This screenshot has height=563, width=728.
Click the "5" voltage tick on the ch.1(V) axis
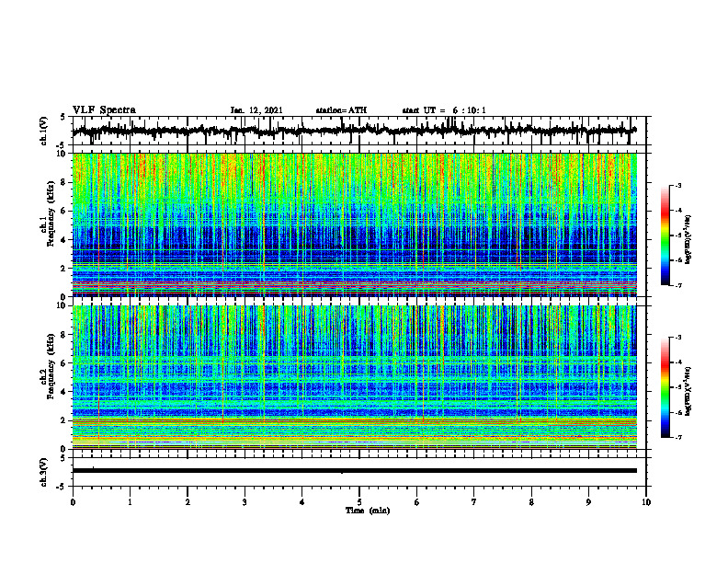coord(63,117)
